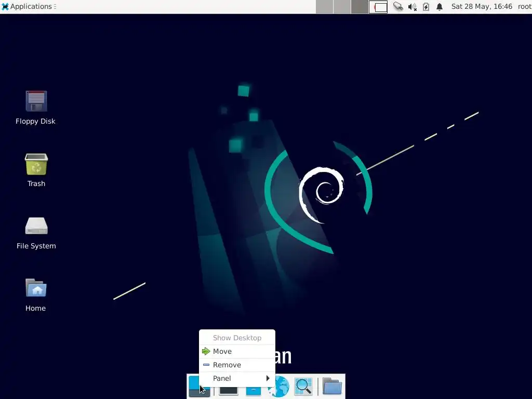Expand the Panel submenu entry

pyautogui.click(x=237, y=378)
